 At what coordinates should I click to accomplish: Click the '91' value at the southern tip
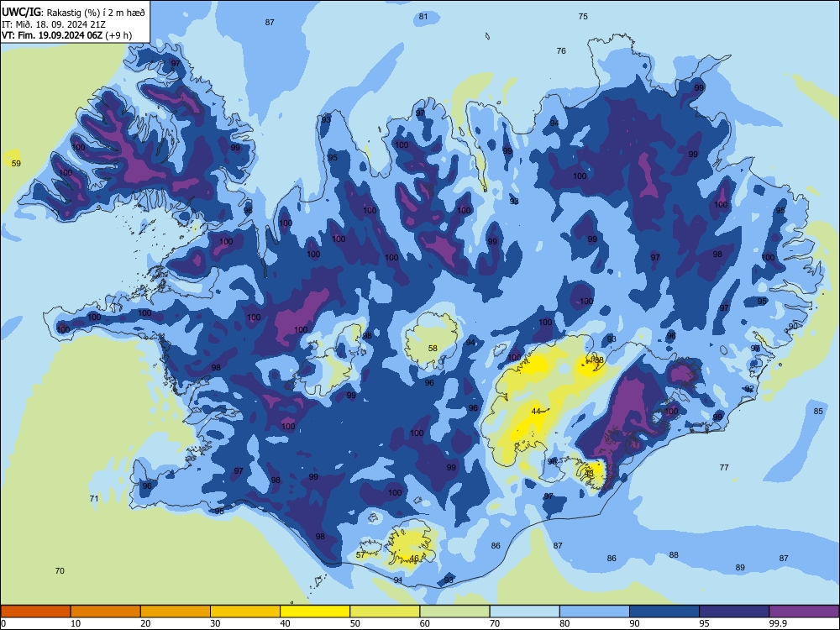(x=398, y=580)
